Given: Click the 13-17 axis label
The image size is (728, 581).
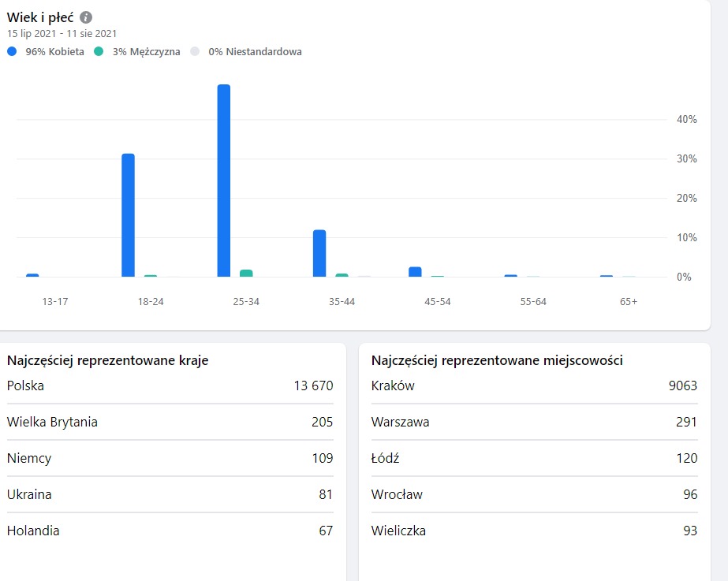Looking at the screenshot, I should point(55,302).
